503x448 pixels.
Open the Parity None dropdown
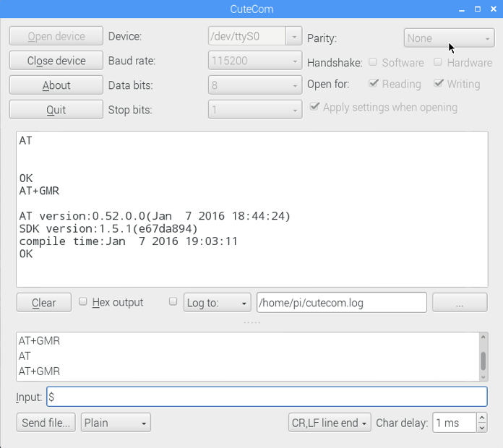pos(449,38)
